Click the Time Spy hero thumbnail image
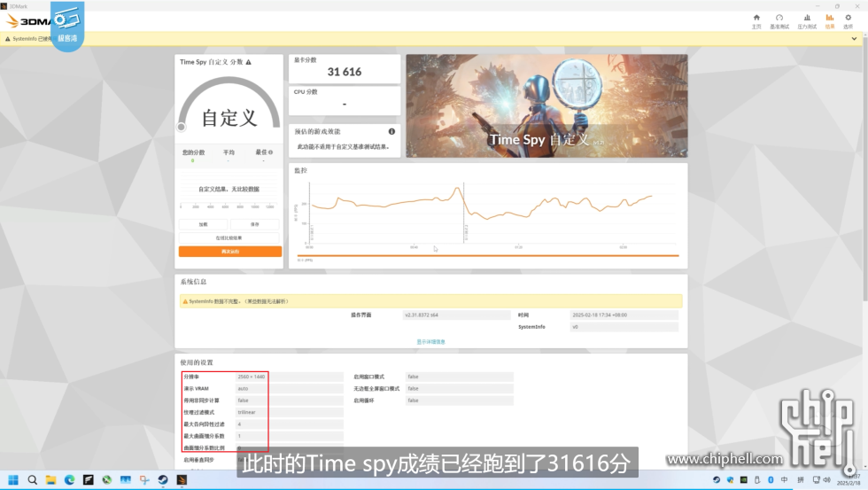 tap(547, 105)
